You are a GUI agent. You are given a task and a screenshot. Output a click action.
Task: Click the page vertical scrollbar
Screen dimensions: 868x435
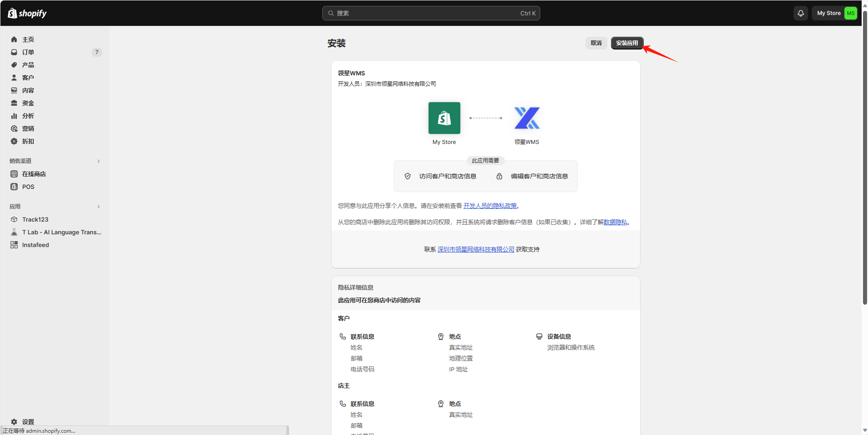tap(865, 159)
